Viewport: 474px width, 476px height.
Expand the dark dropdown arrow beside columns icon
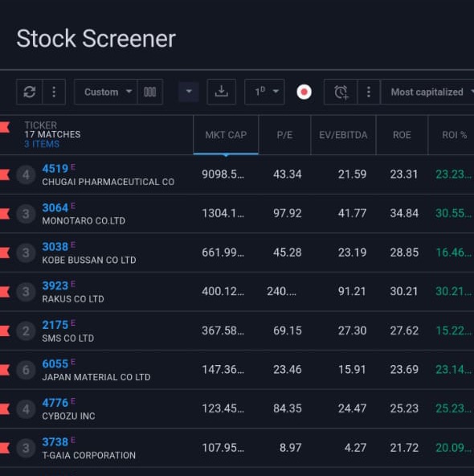click(x=189, y=92)
